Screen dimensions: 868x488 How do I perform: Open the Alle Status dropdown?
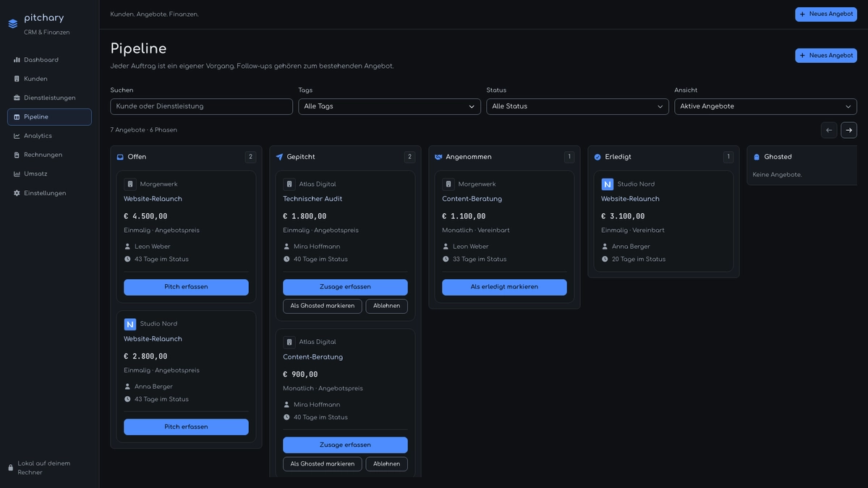click(x=577, y=106)
